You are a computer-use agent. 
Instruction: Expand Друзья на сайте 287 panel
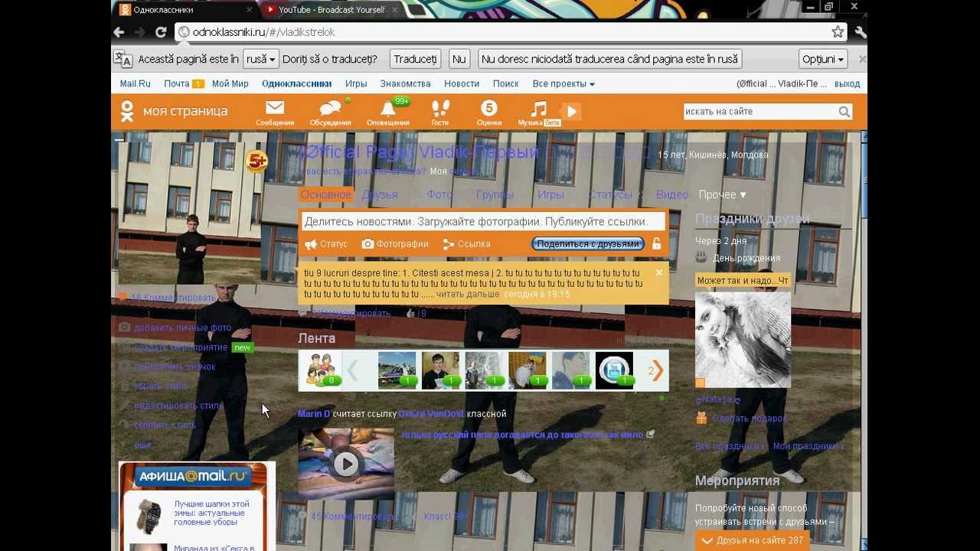point(753,540)
